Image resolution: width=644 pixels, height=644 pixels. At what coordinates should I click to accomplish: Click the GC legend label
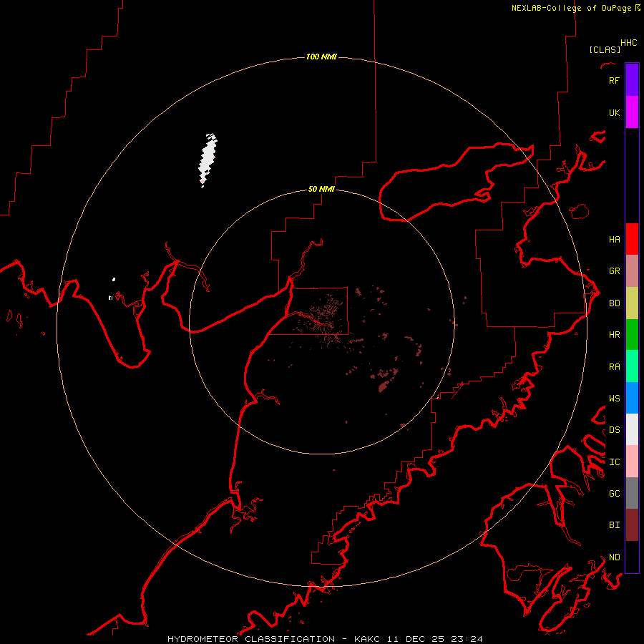point(614,494)
